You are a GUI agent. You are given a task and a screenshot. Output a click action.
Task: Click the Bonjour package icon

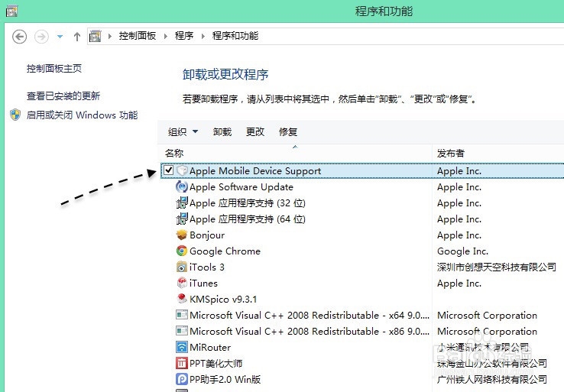click(x=182, y=235)
